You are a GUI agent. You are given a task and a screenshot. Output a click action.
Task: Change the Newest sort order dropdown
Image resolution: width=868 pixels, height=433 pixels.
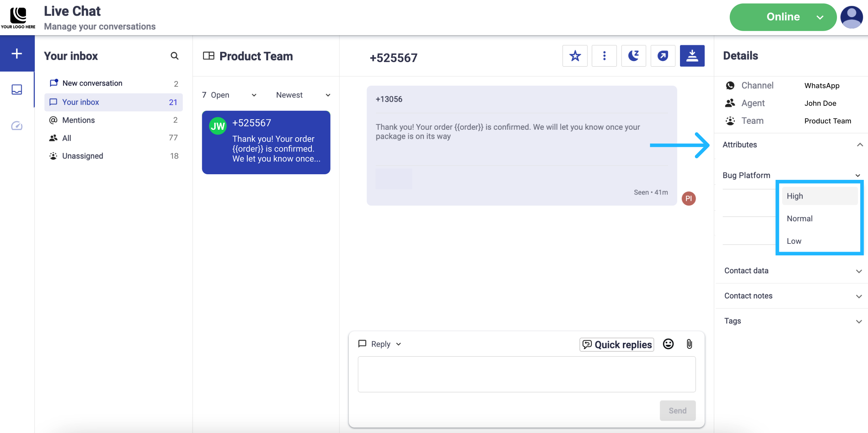tap(303, 95)
